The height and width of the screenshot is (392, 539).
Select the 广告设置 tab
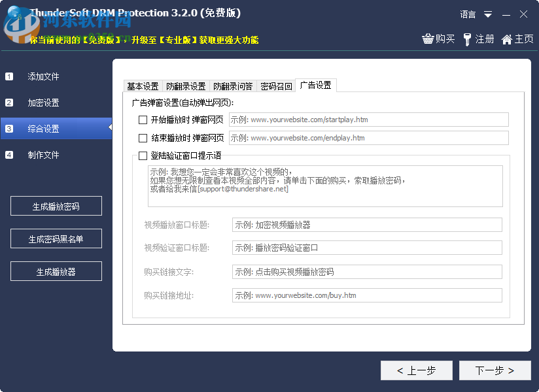pyautogui.click(x=317, y=85)
